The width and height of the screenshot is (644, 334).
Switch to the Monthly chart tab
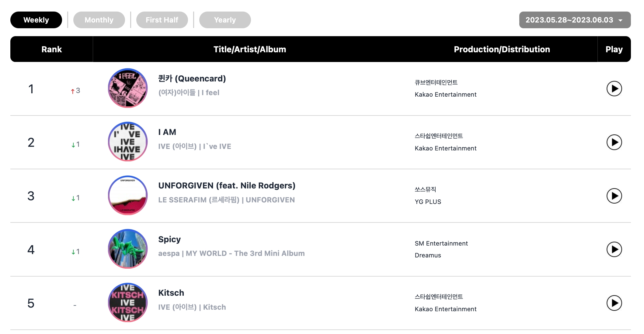point(99,20)
